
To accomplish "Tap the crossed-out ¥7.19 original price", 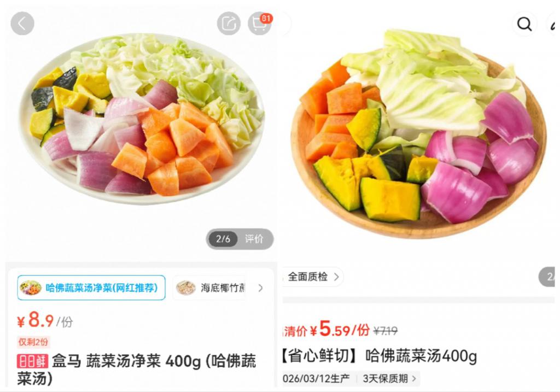I will [x=386, y=331].
